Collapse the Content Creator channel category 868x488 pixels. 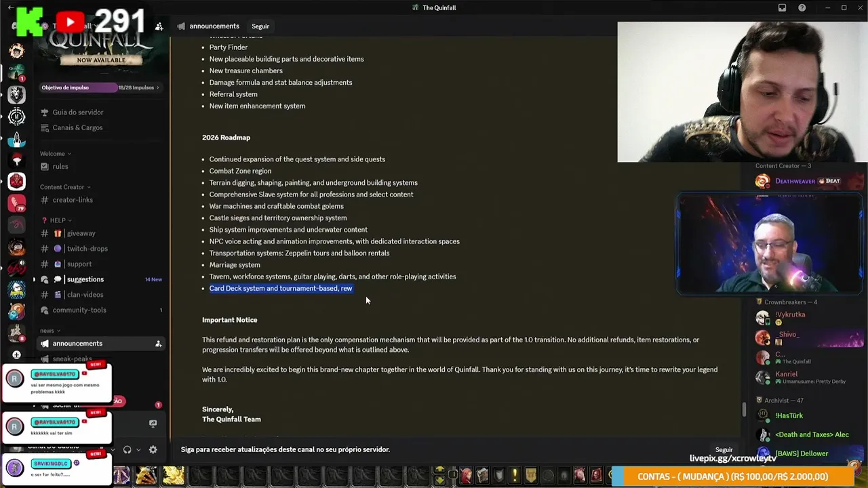click(65, 187)
